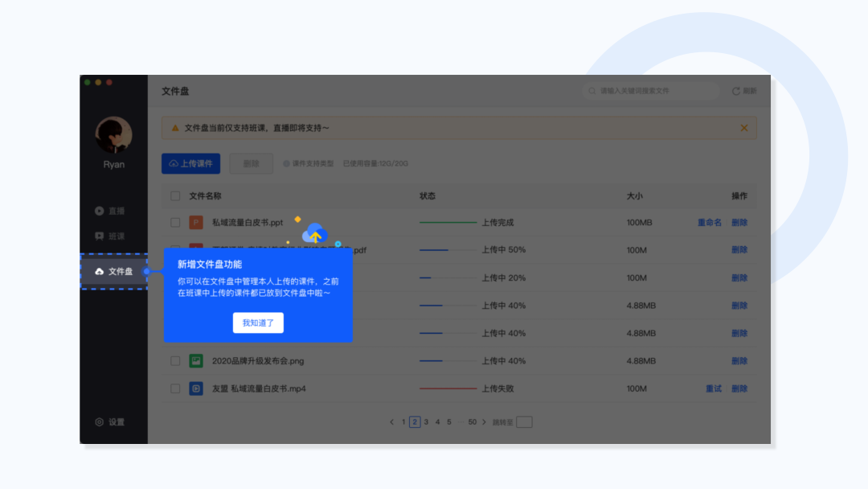Go to page 4

pyautogui.click(x=438, y=422)
